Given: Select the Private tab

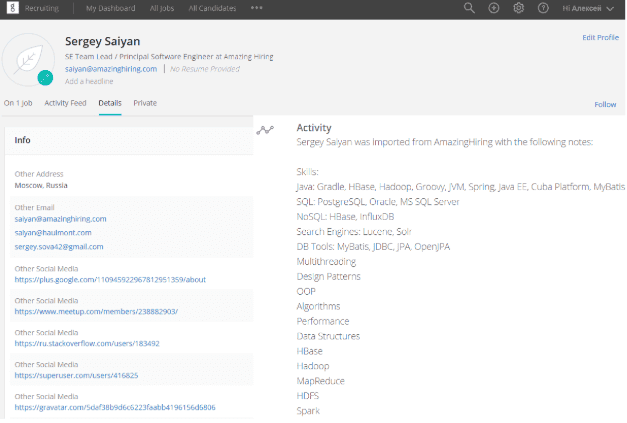Looking at the screenshot, I should point(145,103).
